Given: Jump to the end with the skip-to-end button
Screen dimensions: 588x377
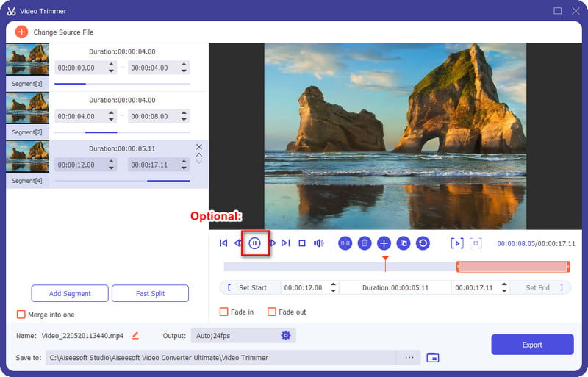Looking at the screenshot, I should (286, 243).
